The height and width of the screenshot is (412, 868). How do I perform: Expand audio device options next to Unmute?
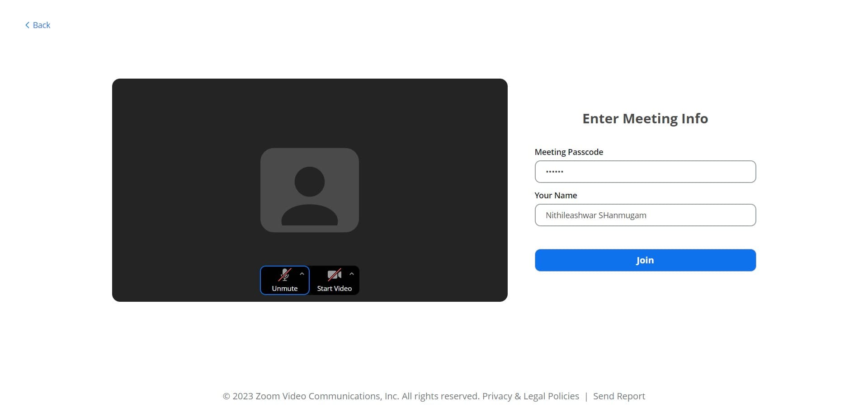[302, 274]
